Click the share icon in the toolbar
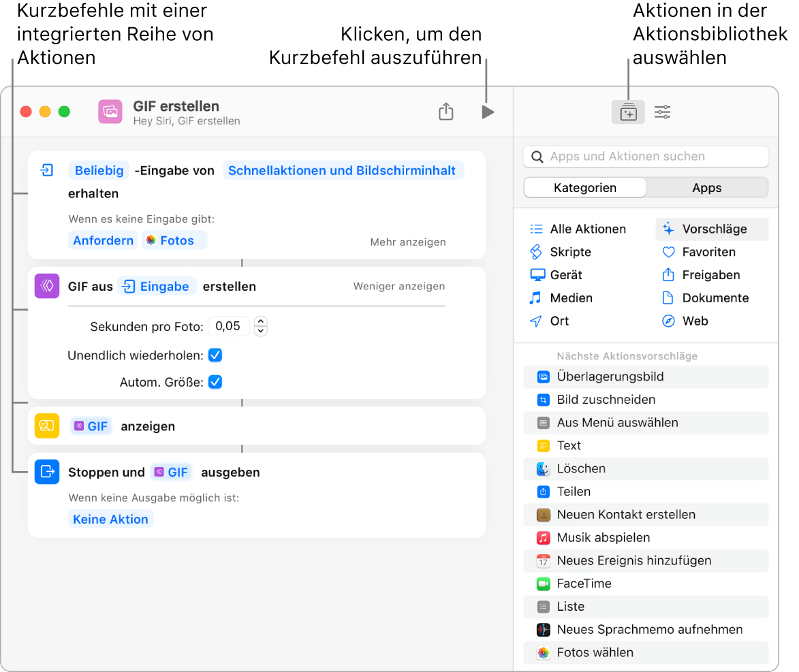Screen dimensions: 799x672 click(x=446, y=112)
